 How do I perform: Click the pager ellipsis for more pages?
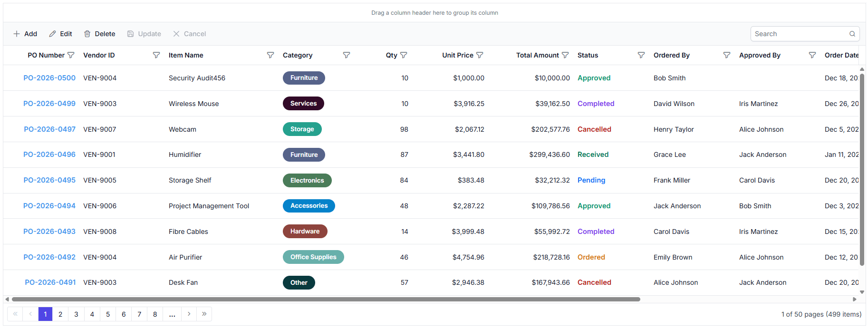[172, 314]
